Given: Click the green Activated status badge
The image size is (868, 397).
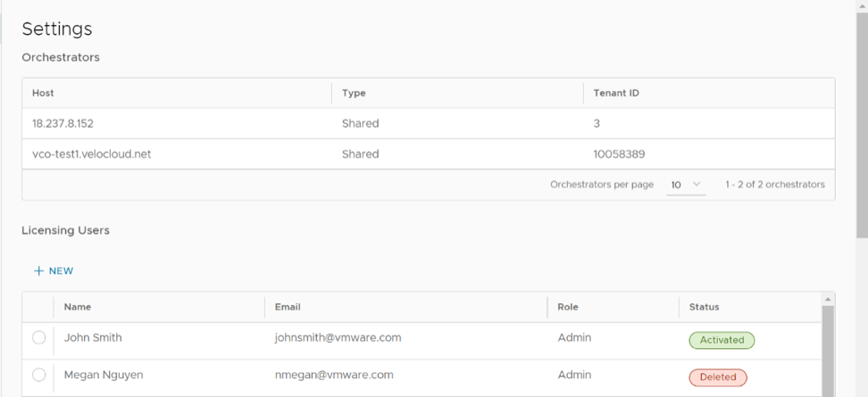Looking at the screenshot, I should [x=722, y=340].
